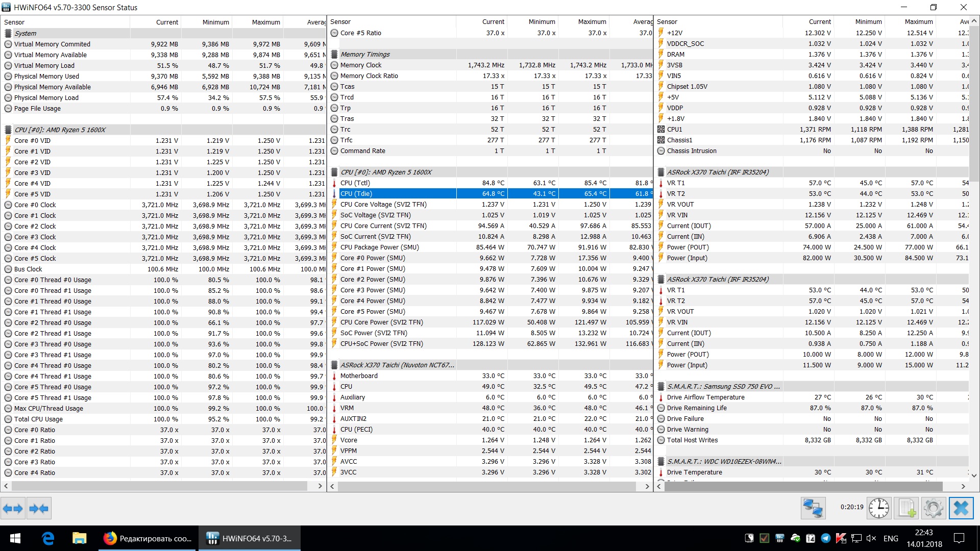980x551 pixels.
Task: Click blue X close sensors button
Action: (961, 508)
